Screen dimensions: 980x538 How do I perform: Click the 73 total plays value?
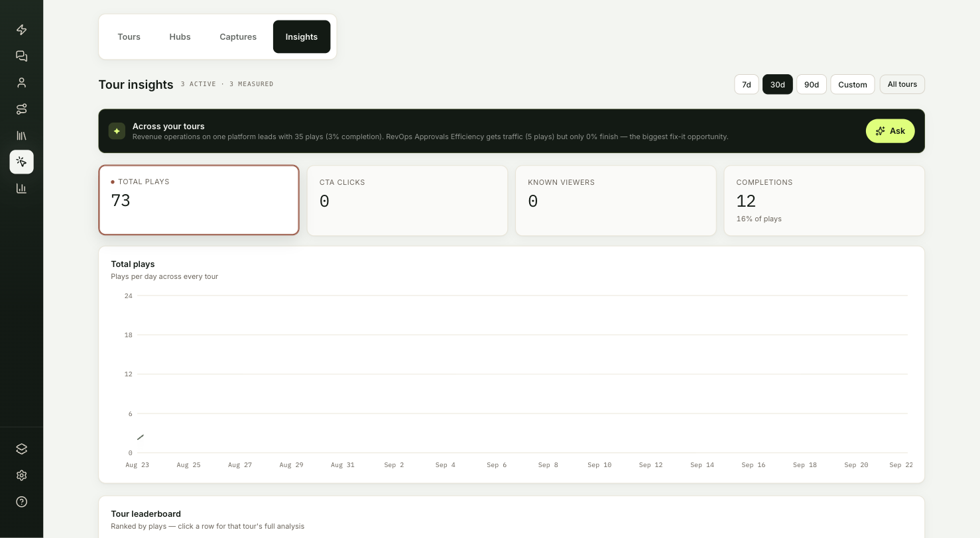pyautogui.click(x=121, y=200)
